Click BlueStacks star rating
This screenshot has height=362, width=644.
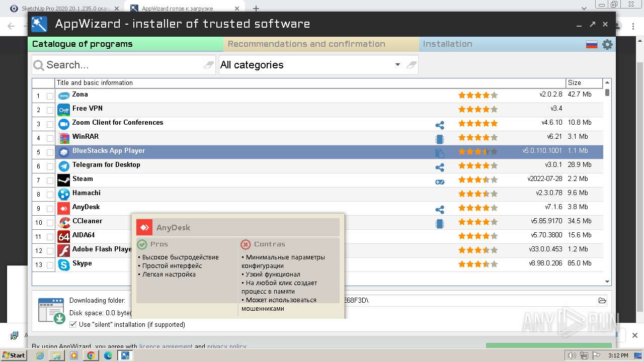[x=477, y=152]
